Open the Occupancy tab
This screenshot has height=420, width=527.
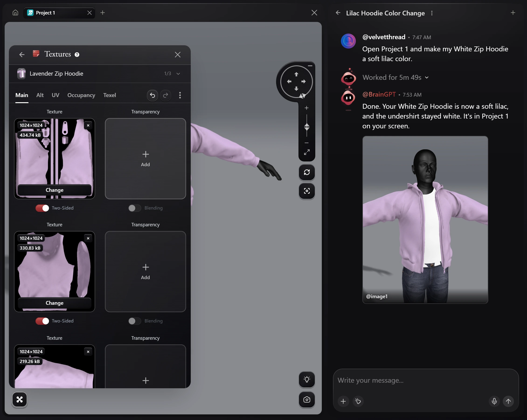(x=81, y=95)
